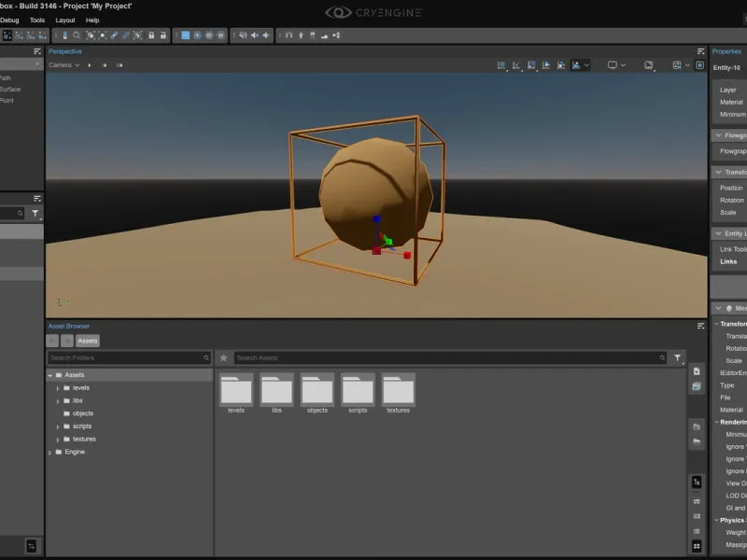This screenshot has width=747, height=560.
Task: Open the Asset Browser panel hamburger menu
Action: [701, 326]
